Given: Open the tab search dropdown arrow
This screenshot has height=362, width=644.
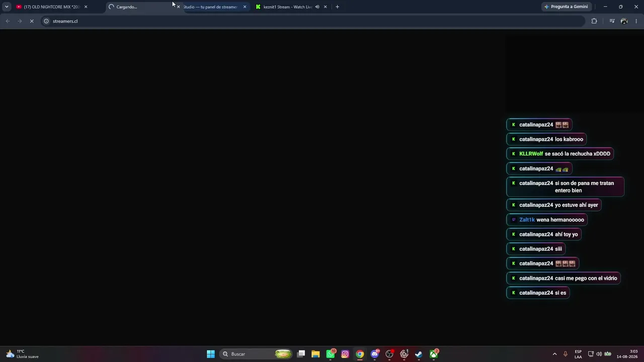Looking at the screenshot, I should [7, 7].
